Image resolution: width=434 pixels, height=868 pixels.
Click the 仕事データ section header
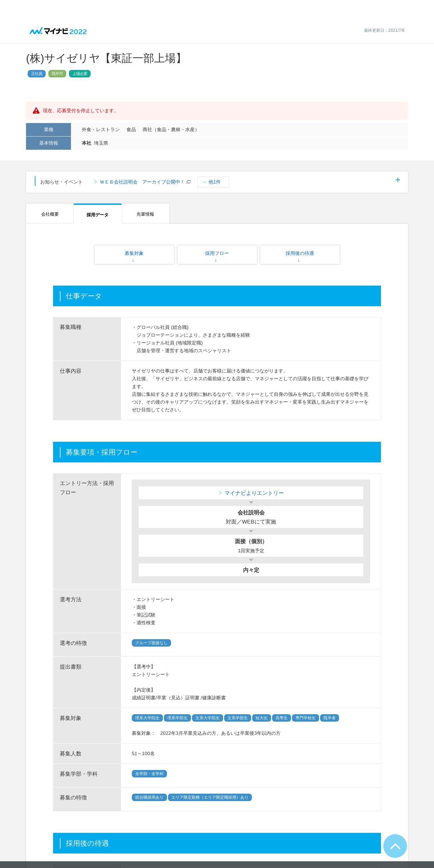(x=217, y=296)
